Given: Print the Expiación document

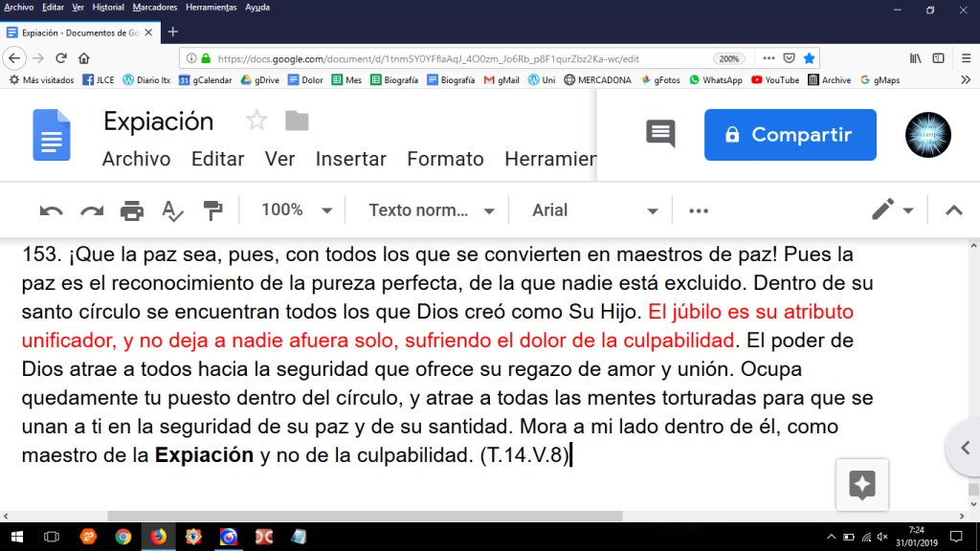Looking at the screenshot, I should tap(133, 209).
